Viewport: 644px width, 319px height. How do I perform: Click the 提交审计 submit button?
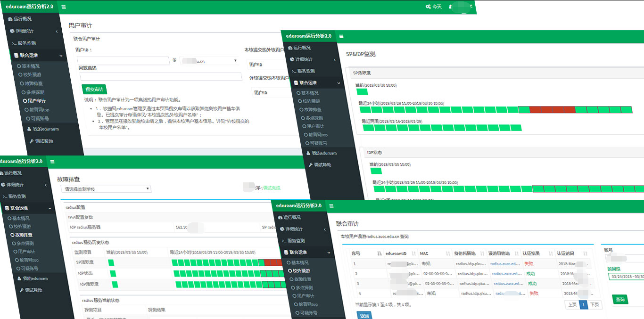94,90
